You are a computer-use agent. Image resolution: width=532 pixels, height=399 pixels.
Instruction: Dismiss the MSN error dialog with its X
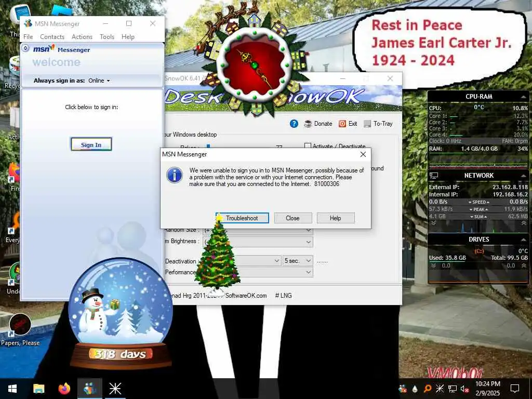click(x=363, y=154)
